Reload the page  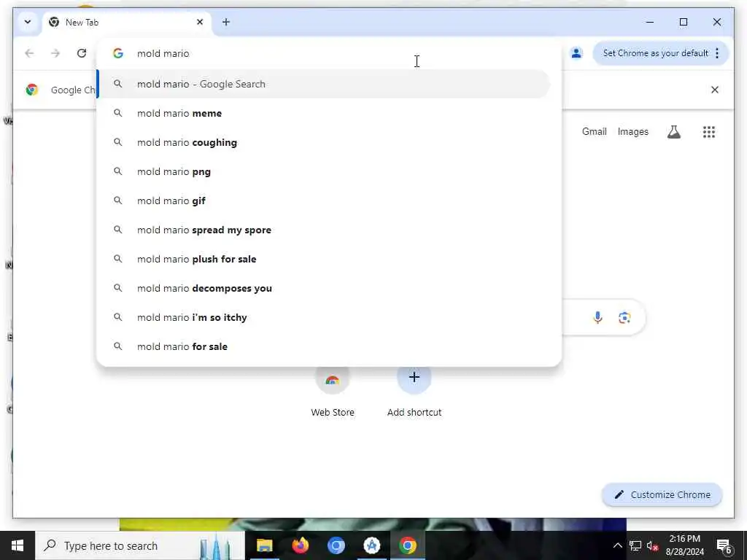coord(82,53)
